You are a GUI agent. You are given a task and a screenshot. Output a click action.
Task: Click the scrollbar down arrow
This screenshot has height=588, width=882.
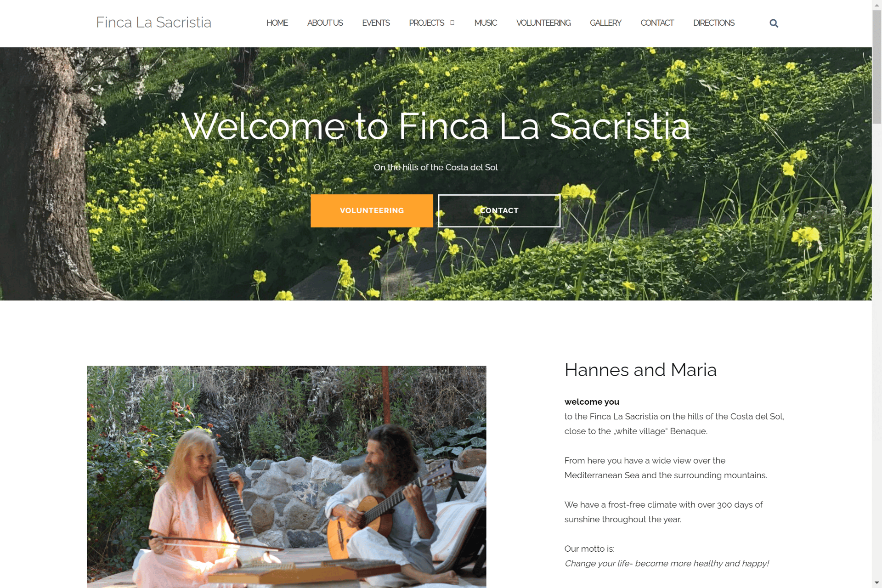pyautogui.click(x=877, y=583)
